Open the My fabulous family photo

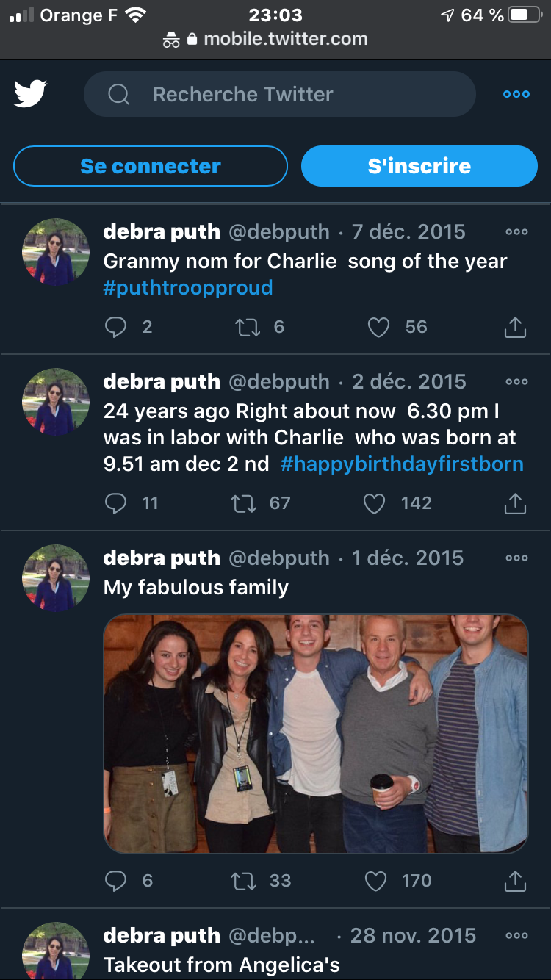(x=316, y=733)
